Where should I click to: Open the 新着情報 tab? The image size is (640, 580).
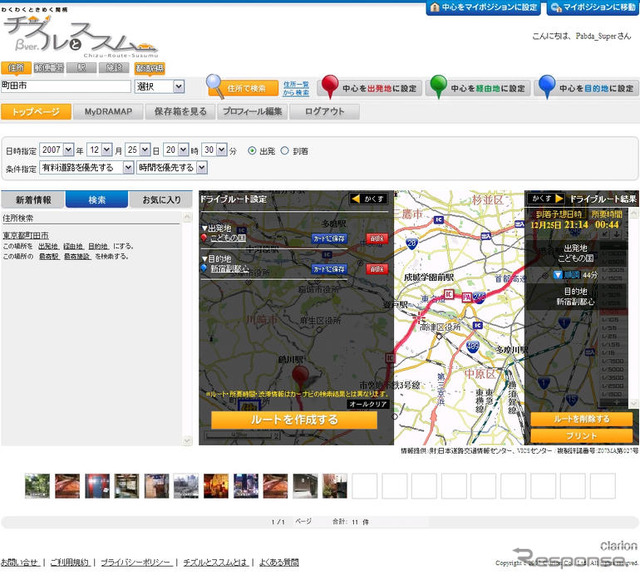pos(33,200)
